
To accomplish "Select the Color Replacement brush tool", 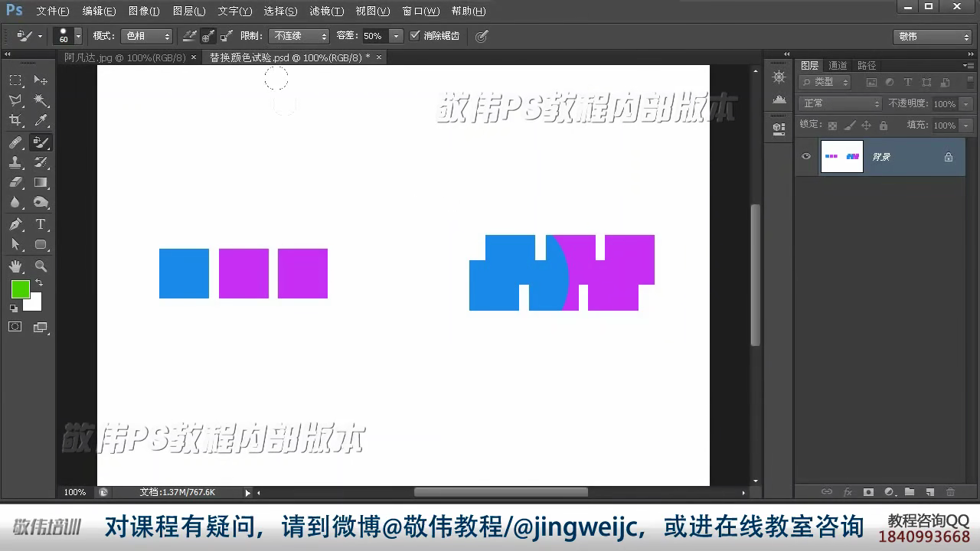I will pyautogui.click(x=41, y=142).
